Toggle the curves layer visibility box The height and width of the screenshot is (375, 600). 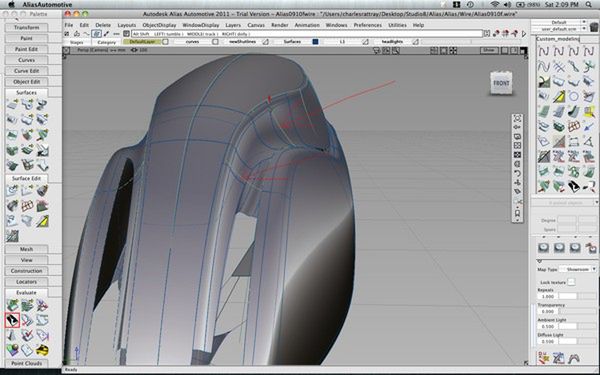click(215, 42)
